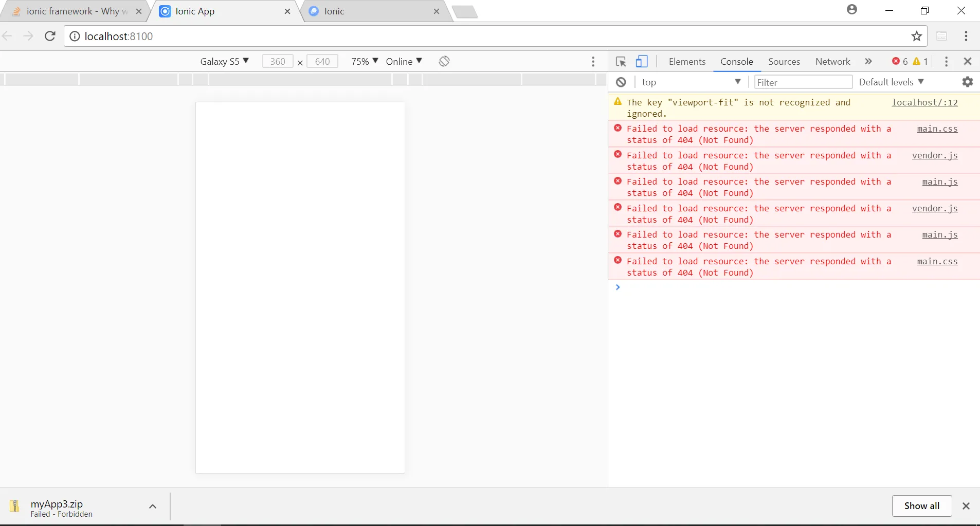Open DevTools customize menu dots
Screen dimensions: 980x526
(946, 61)
